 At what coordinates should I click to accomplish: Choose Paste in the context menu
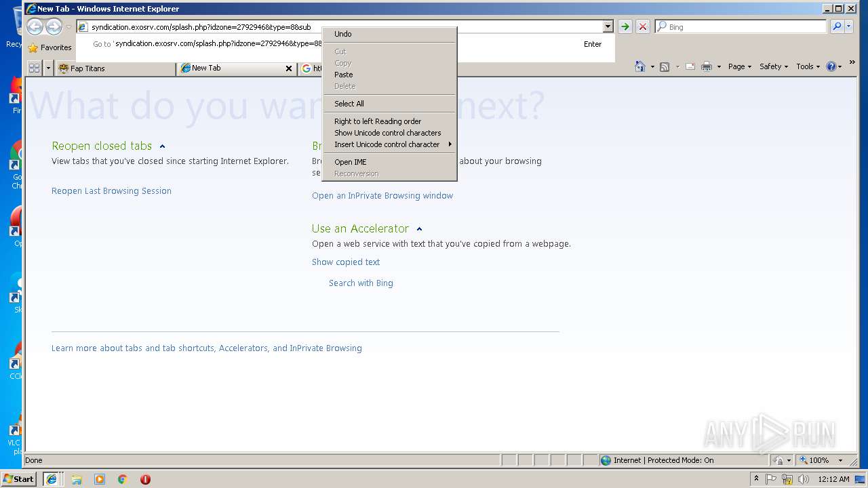coord(389,75)
